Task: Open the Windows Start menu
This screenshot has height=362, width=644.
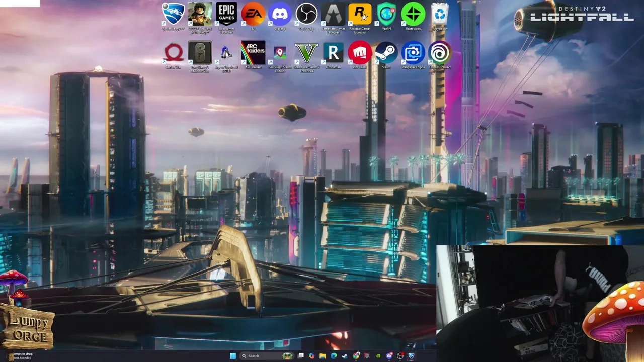Action: click(x=233, y=356)
